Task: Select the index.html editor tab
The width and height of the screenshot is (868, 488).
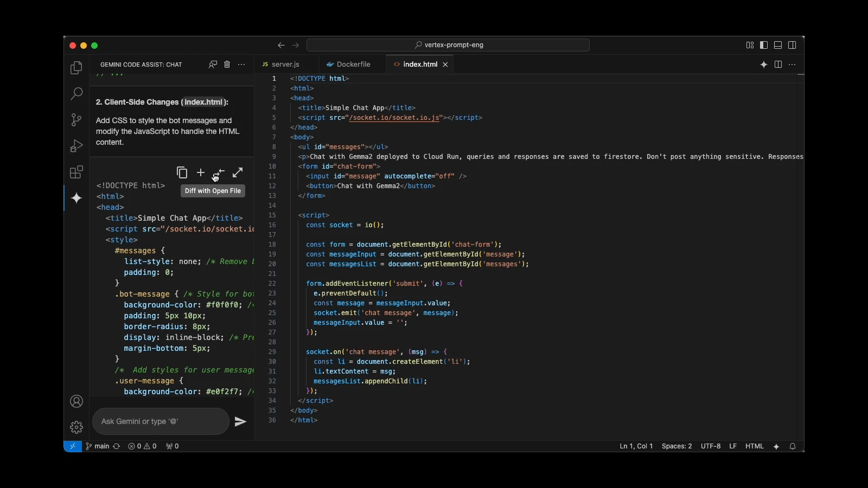Action: 420,64
